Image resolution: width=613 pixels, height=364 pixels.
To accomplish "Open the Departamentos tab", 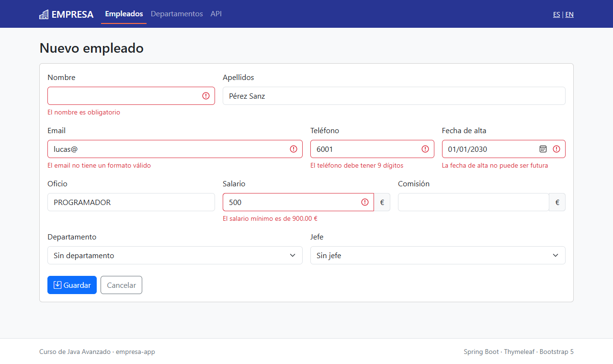I will (x=177, y=14).
